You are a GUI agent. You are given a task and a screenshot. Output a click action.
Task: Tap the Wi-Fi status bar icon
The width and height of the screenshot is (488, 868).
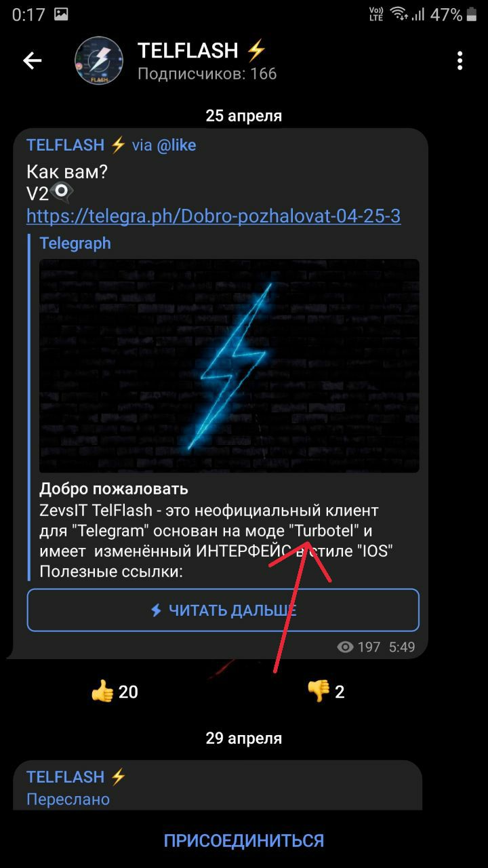tap(399, 14)
